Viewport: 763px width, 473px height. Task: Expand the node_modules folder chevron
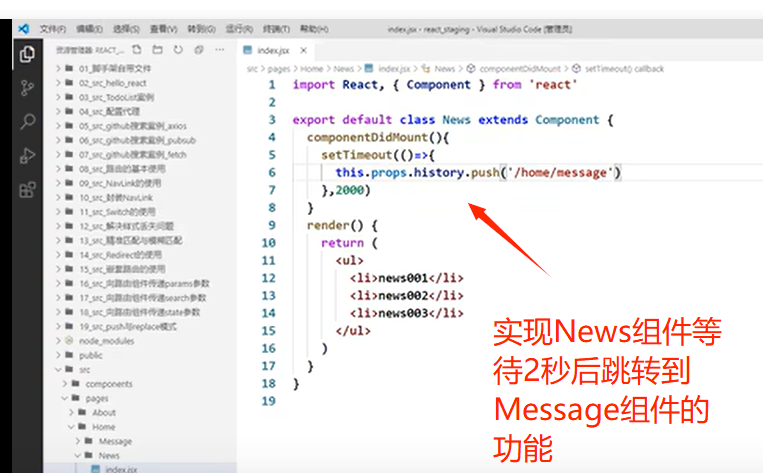pos(58,341)
